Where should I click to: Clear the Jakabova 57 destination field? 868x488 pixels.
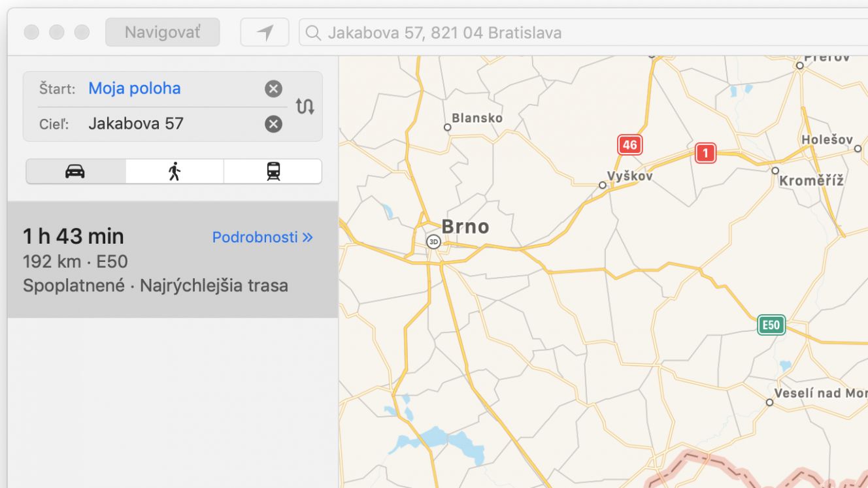click(x=273, y=124)
